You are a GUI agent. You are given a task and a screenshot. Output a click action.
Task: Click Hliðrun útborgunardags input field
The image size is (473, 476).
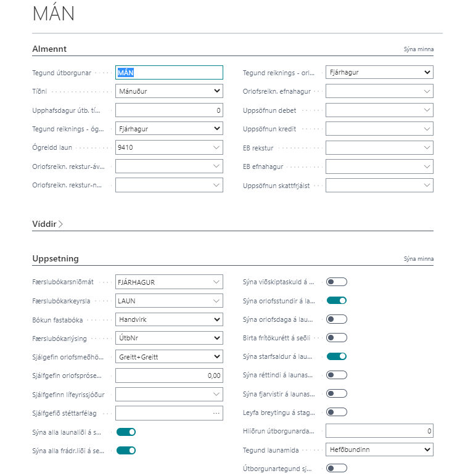pos(379,431)
